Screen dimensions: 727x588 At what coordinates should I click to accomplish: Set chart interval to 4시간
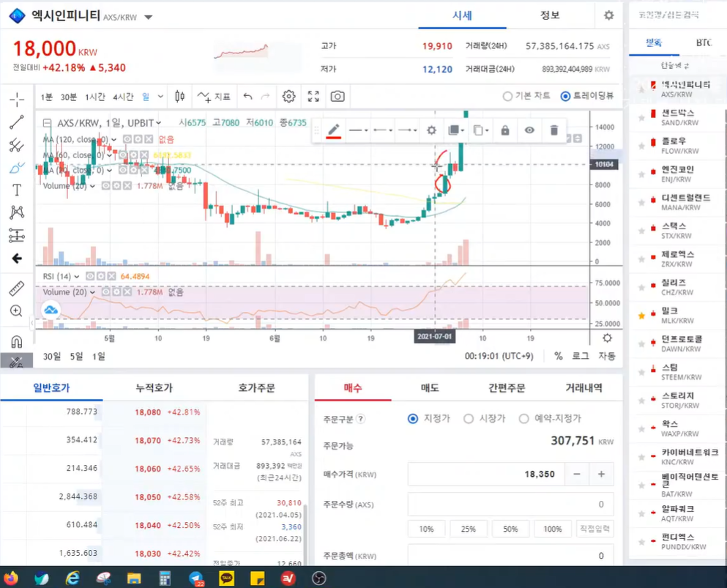click(x=123, y=97)
